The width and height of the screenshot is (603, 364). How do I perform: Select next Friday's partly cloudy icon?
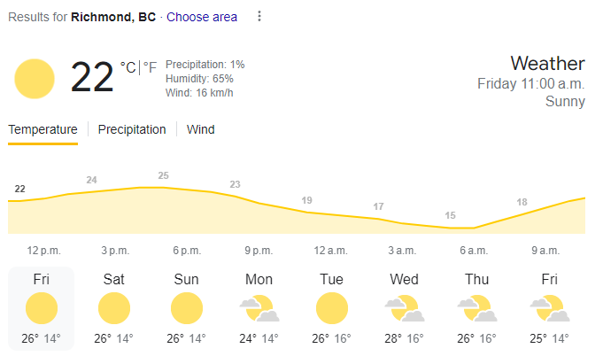click(x=550, y=308)
